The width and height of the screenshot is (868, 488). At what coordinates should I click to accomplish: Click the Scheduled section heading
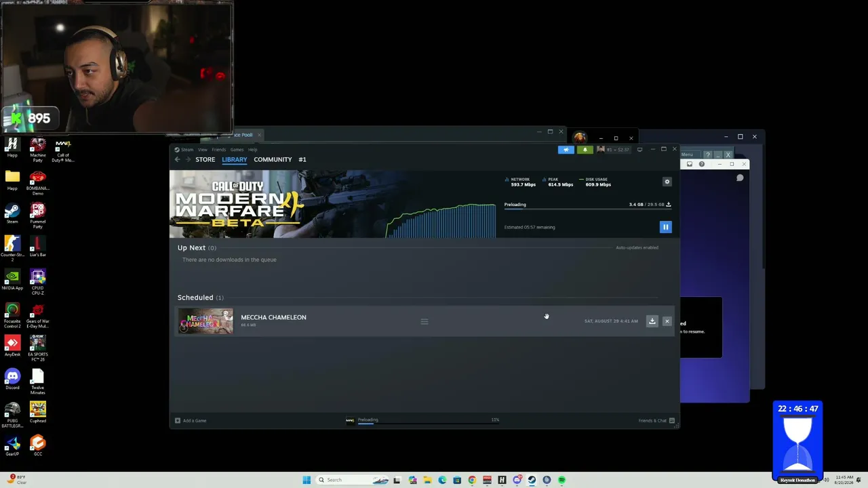[201, 298]
